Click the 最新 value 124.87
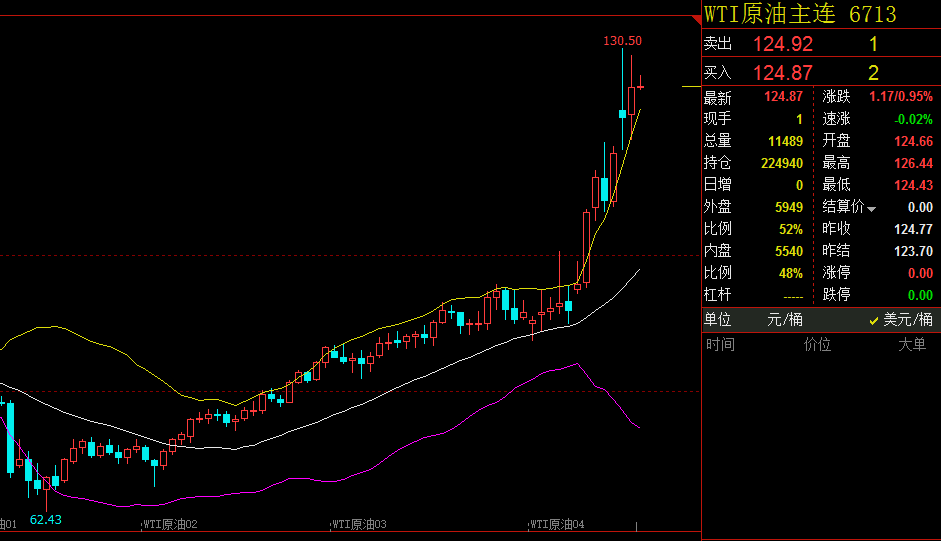 coord(783,96)
